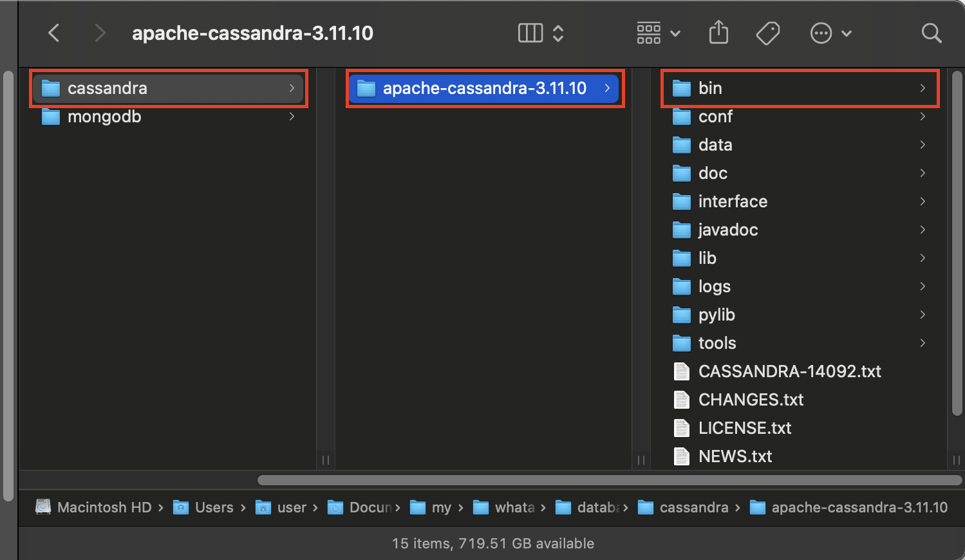Click second column width resize handle

641,460
